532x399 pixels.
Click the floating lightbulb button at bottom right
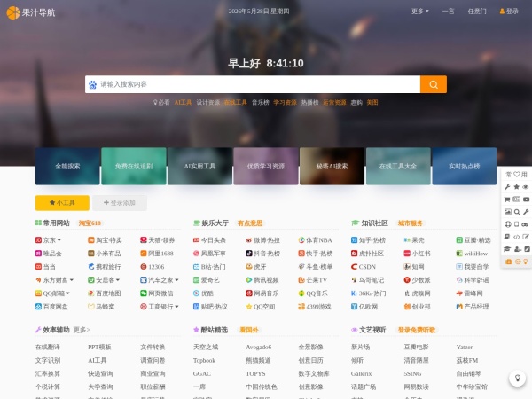click(518, 378)
